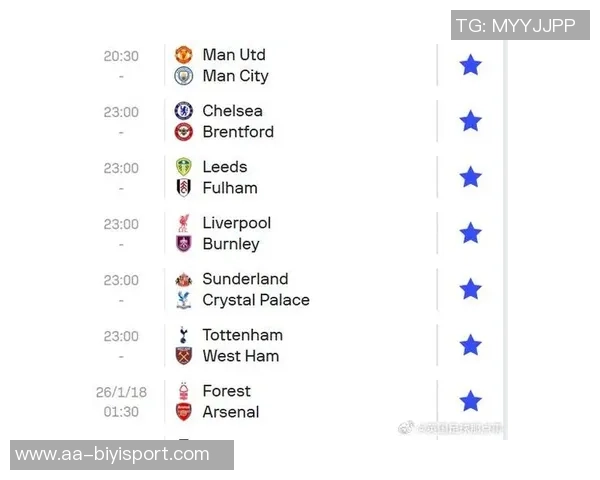Screen dimensions: 600x480
Task: Toggle favorite star for Man Utd match
Action: tap(470, 65)
